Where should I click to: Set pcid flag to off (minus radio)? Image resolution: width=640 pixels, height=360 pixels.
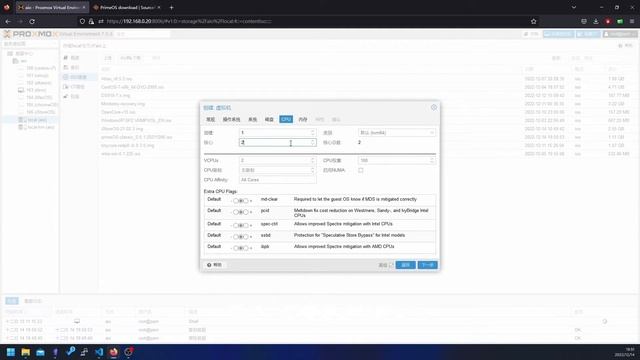click(x=236, y=212)
